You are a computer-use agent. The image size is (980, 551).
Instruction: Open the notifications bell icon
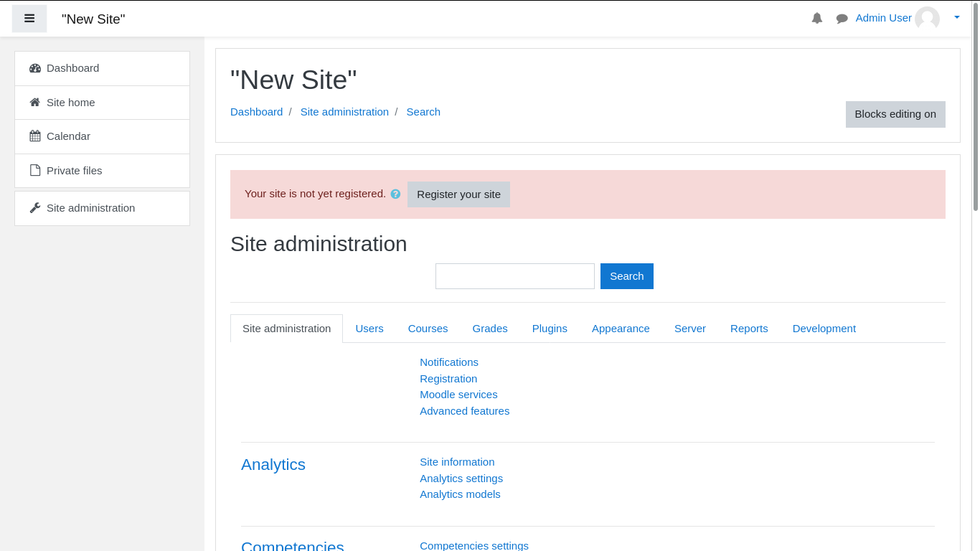(x=817, y=18)
